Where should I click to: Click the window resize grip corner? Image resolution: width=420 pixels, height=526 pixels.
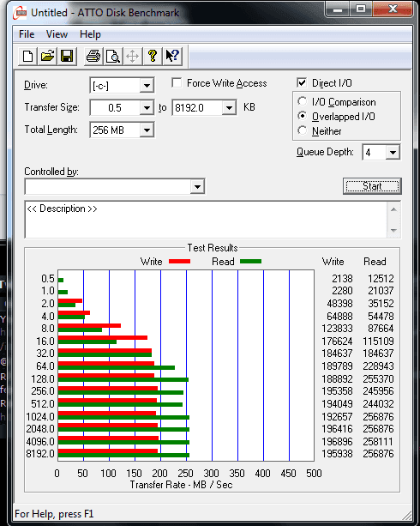coord(406,515)
